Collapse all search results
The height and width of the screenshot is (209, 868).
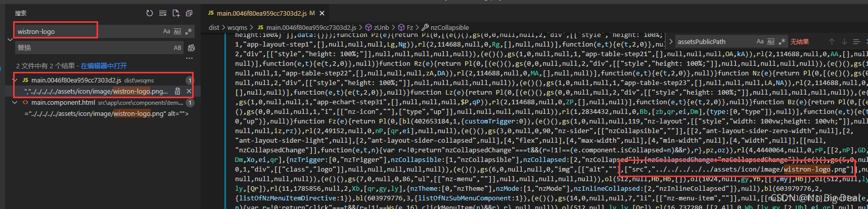189,13
